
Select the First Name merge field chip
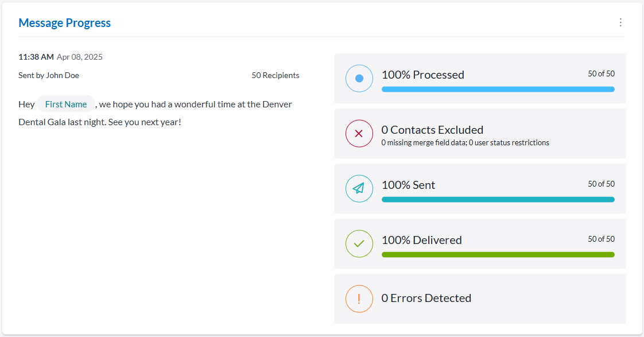tap(66, 104)
